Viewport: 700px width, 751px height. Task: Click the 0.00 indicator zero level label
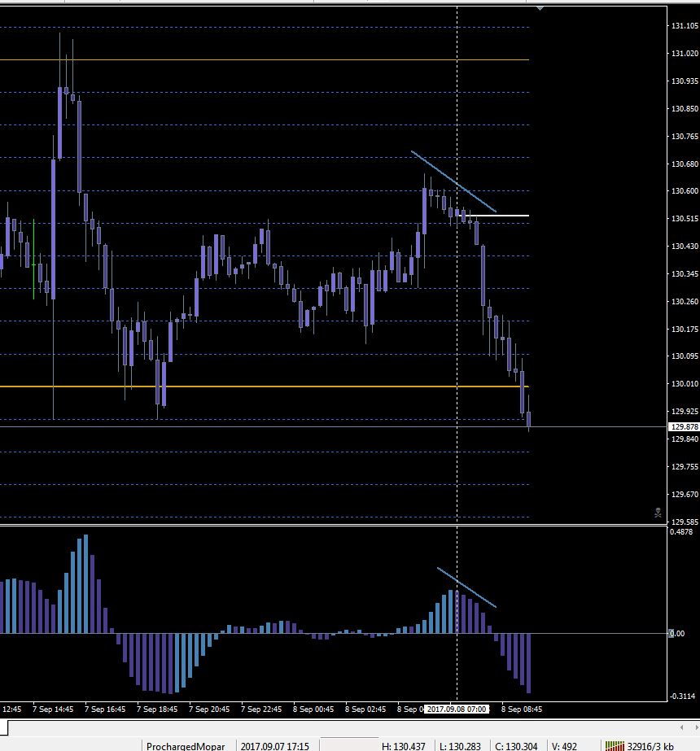pos(676,634)
